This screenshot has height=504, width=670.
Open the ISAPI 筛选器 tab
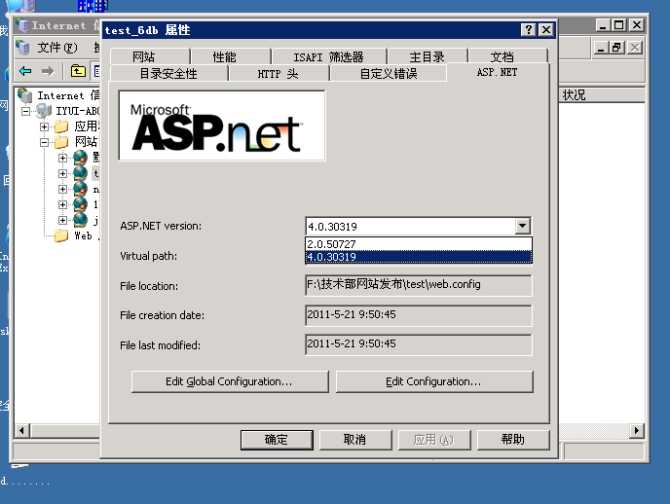click(329, 57)
